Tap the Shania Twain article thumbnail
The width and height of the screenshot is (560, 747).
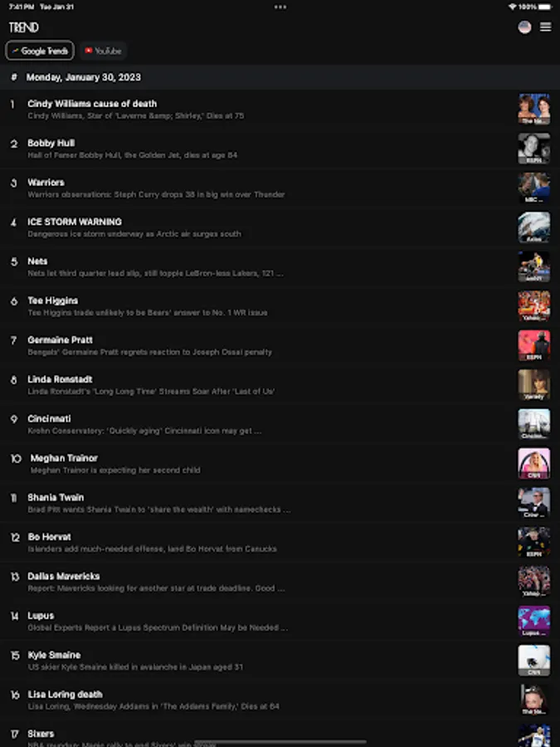tap(533, 503)
